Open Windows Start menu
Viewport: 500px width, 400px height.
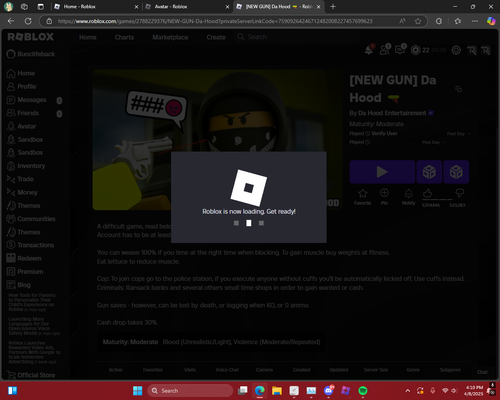click(x=137, y=391)
